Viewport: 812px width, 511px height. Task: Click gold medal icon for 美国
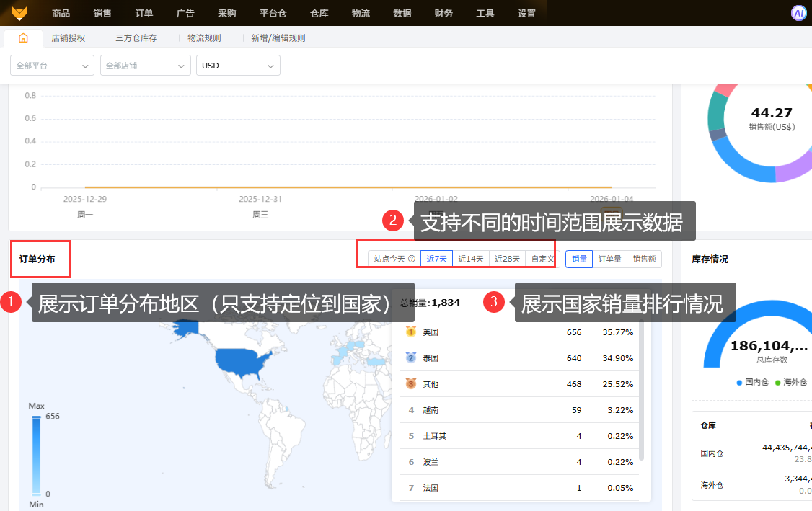pos(411,332)
